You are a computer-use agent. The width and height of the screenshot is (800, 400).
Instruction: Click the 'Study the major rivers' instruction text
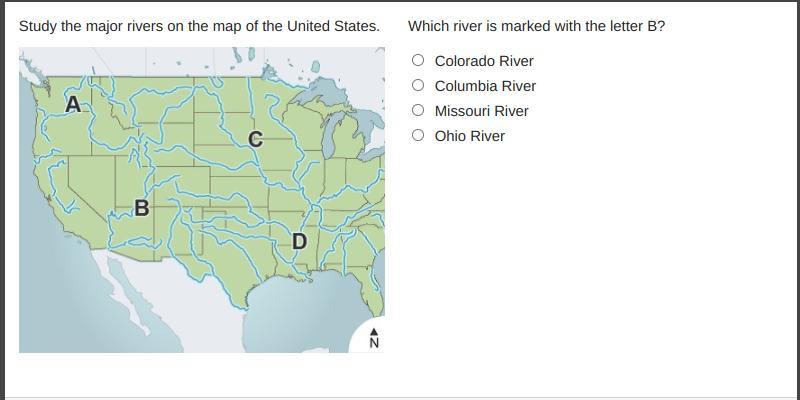[199, 26]
